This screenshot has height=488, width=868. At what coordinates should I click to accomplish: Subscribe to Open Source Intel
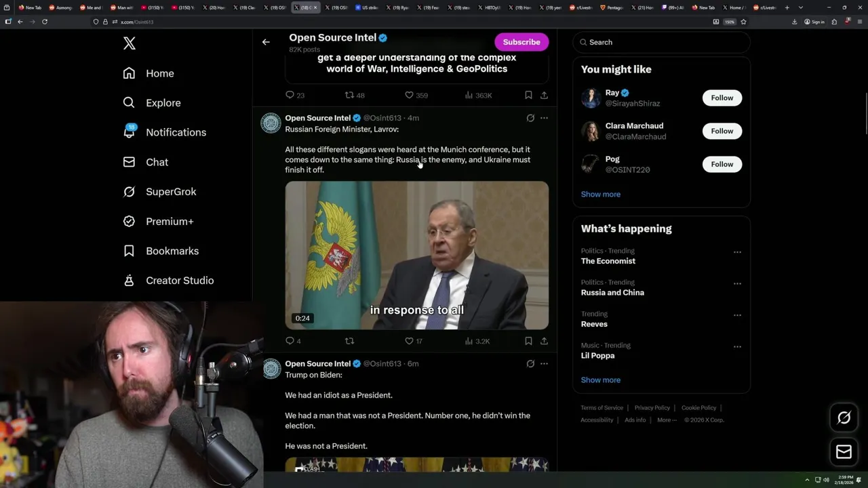coord(521,42)
